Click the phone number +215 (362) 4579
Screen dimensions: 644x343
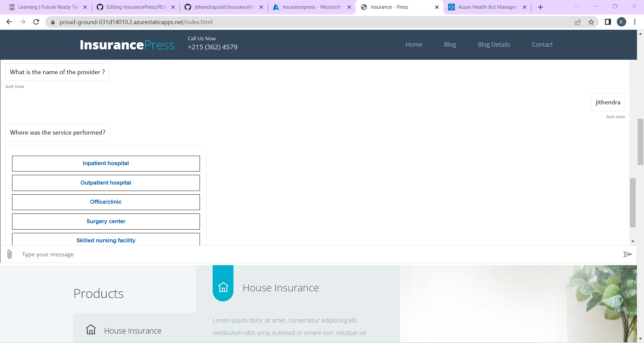pyautogui.click(x=213, y=47)
